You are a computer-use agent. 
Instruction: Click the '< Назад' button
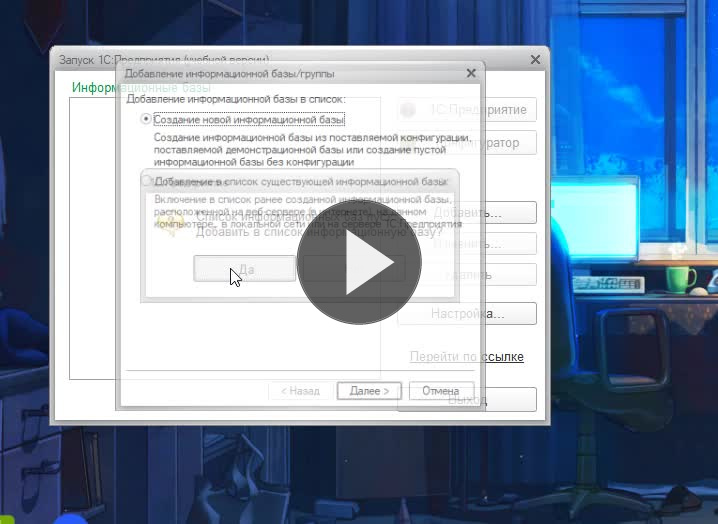[x=300, y=391]
